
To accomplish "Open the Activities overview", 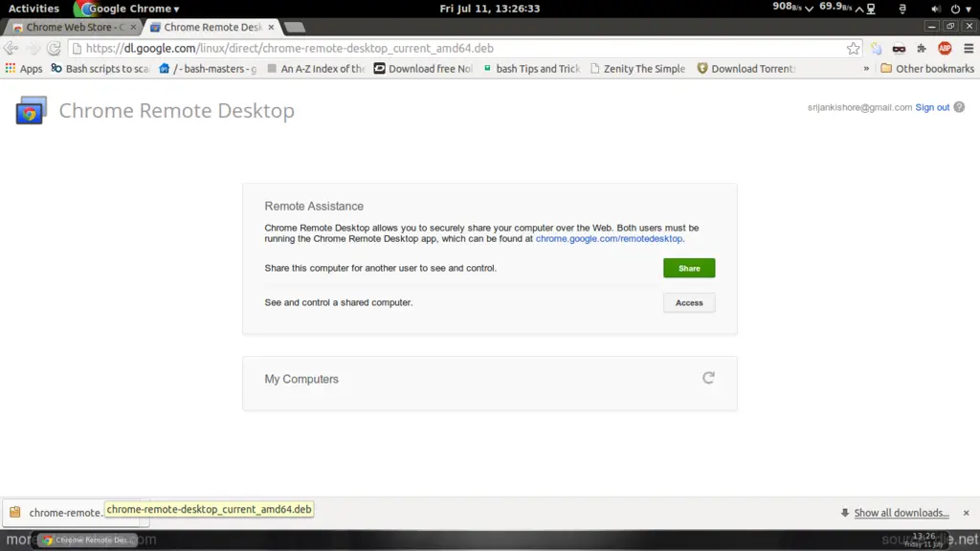I will click(33, 9).
